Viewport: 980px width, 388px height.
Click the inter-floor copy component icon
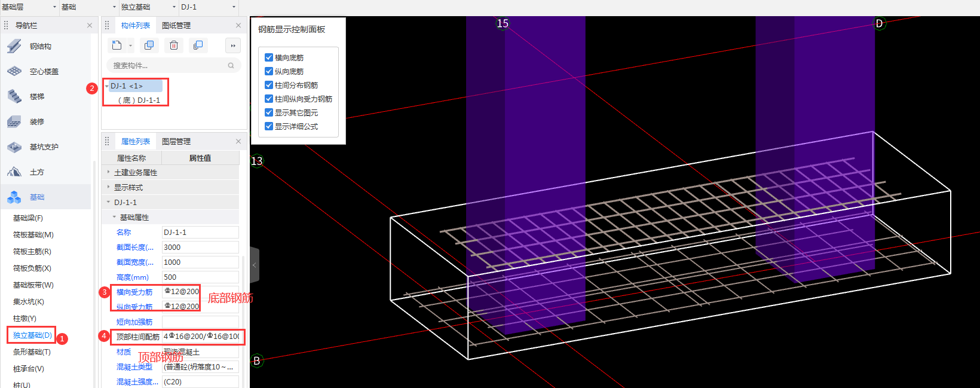(x=198, y=45)
